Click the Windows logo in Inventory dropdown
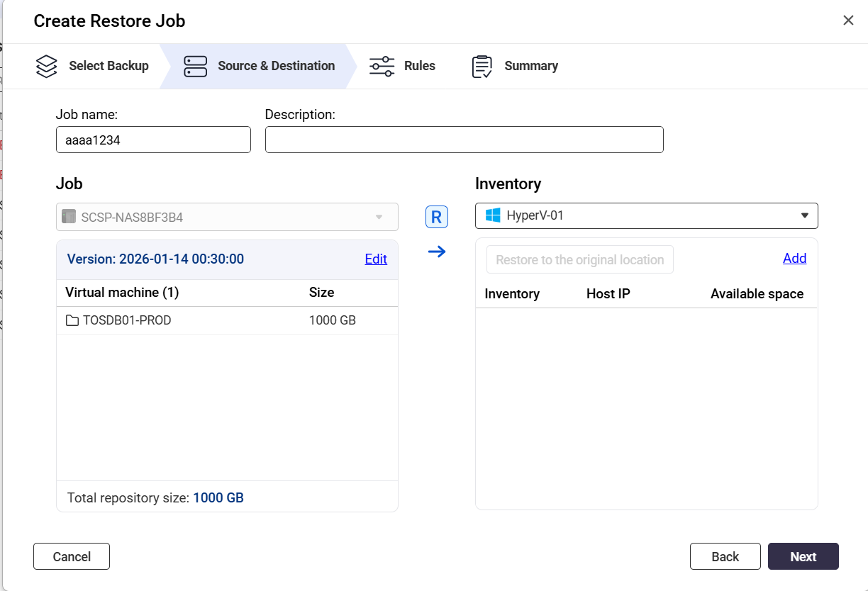Screen dimensions: 868x591 tap(493, 215)
